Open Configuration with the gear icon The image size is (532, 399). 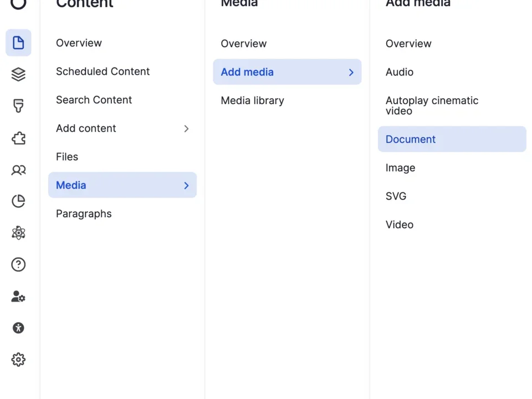tap(18, 359)
